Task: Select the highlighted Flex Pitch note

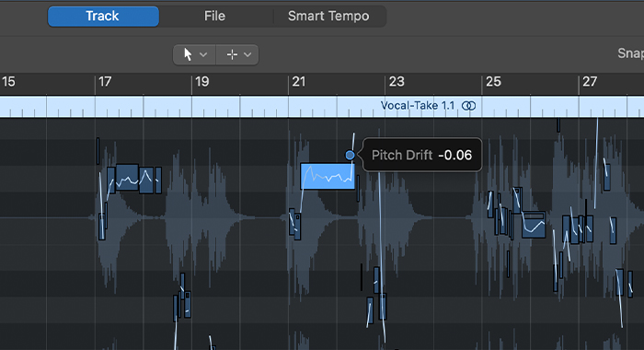Action: [x=328, y=177]
